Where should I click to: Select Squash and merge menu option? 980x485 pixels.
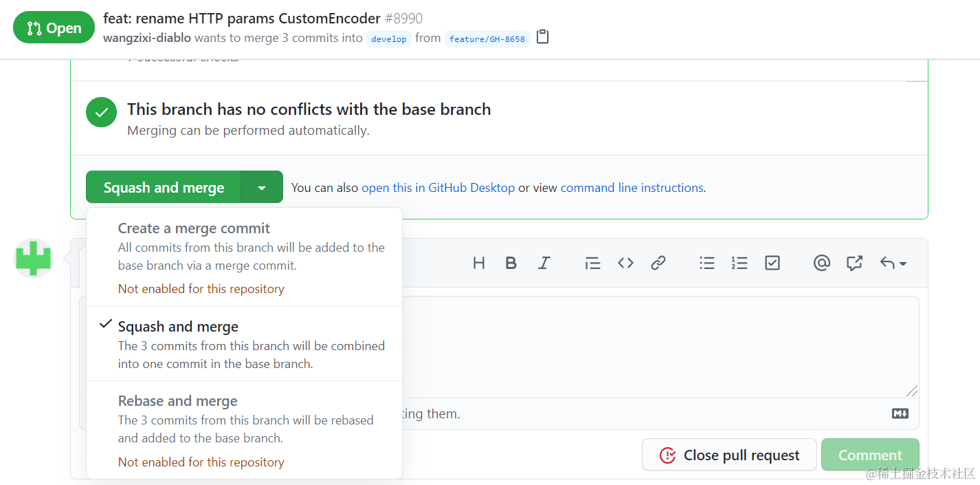point(244,344)
